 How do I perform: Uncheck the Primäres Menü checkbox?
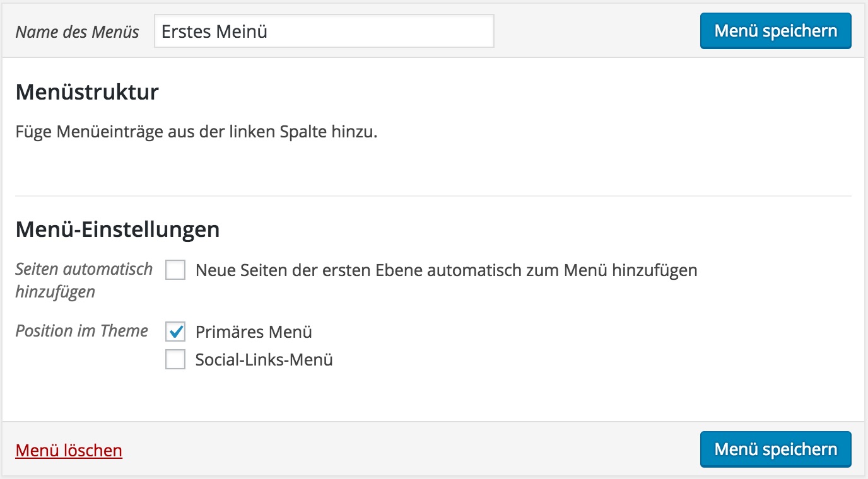click(x=175, y=332)
